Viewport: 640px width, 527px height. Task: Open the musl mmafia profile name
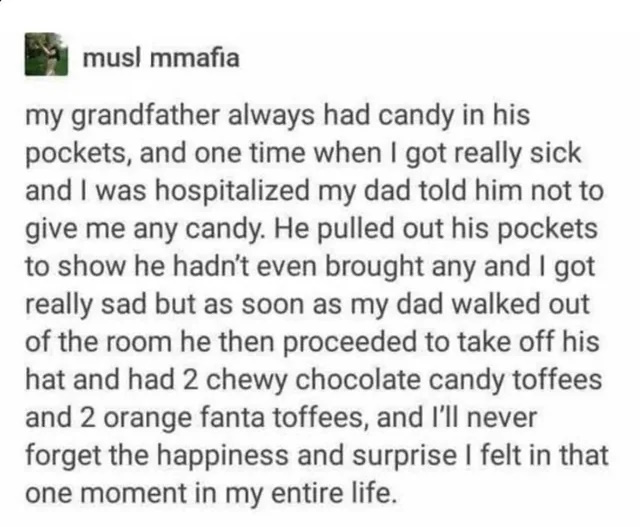[x=159, y=57]
